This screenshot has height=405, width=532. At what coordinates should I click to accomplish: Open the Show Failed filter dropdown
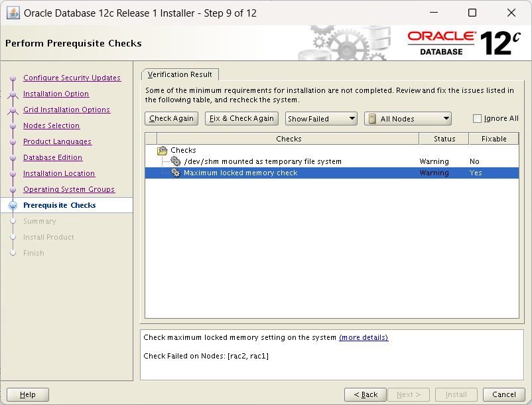pyautogui.click(x=321, y=119)
